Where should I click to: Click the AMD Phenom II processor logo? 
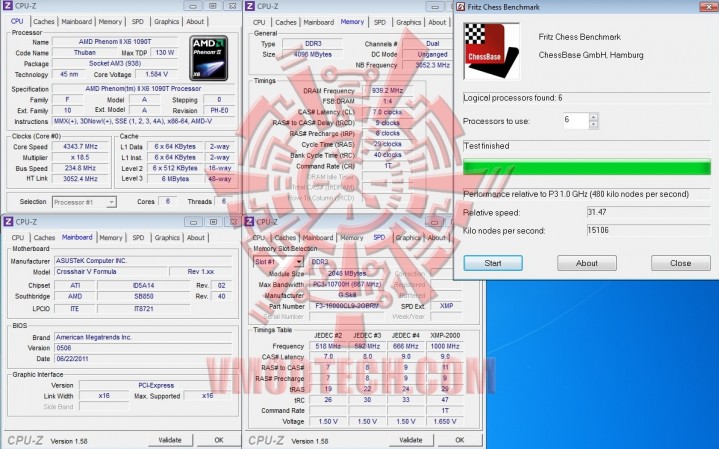[209, 58]
